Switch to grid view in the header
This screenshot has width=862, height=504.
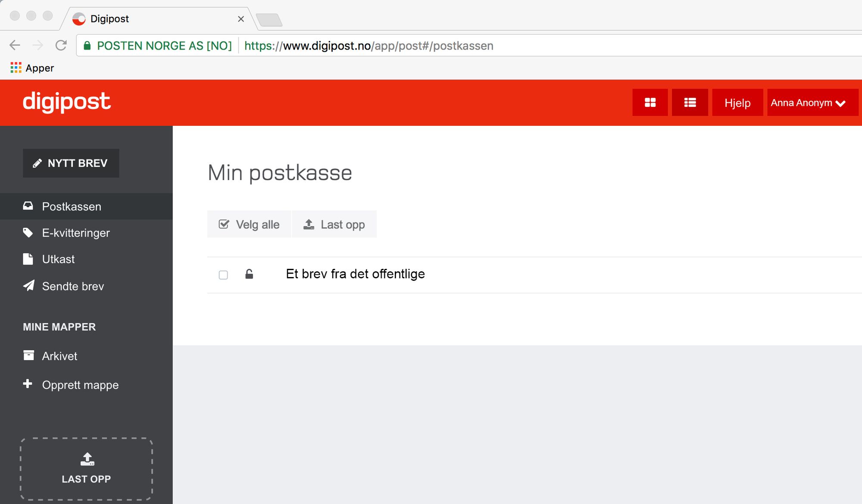pos(650,103)
